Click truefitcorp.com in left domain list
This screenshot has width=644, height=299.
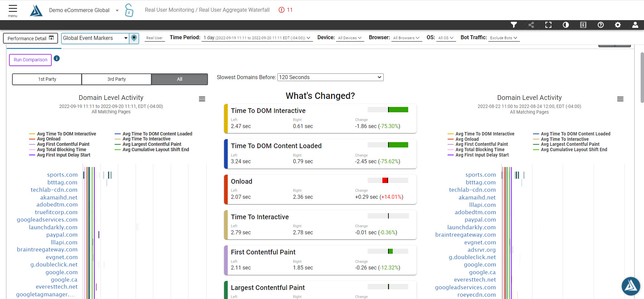point(56,212)
